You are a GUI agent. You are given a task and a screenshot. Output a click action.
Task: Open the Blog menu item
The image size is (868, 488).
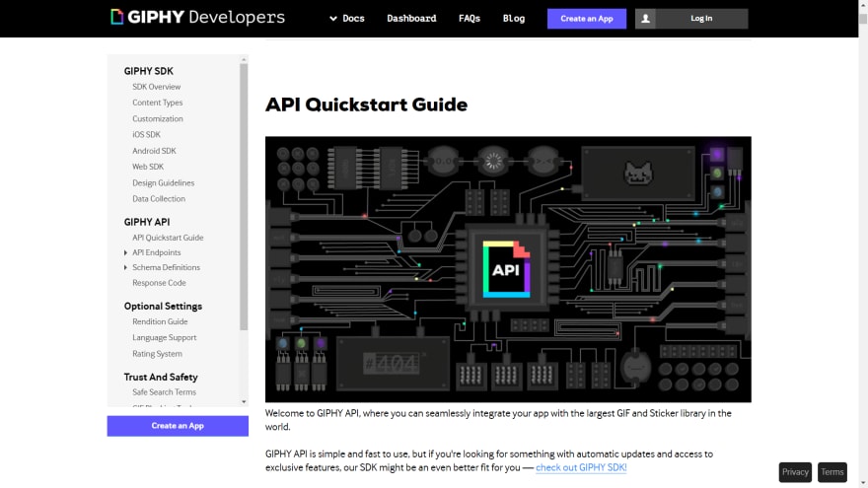[x=514, y=19]
